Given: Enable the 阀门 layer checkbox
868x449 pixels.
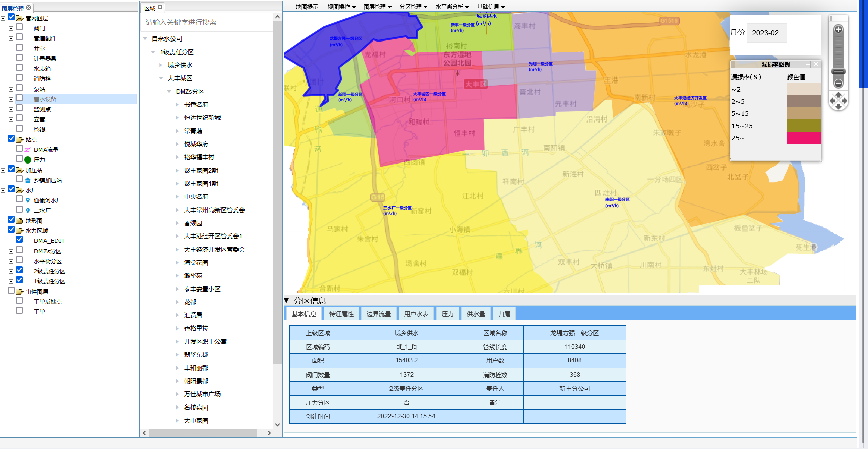Looking at the screenshot, I should 19,27.
